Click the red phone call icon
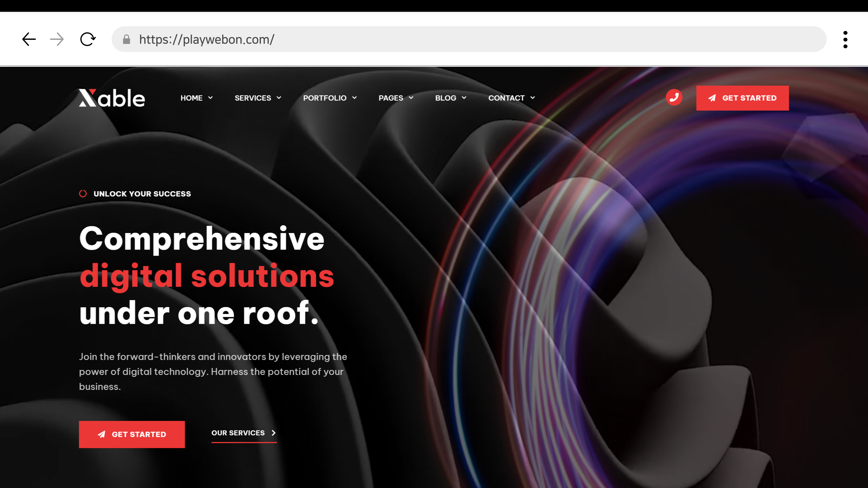This screenshot has height=488, width=868. [x=674, y=98]
